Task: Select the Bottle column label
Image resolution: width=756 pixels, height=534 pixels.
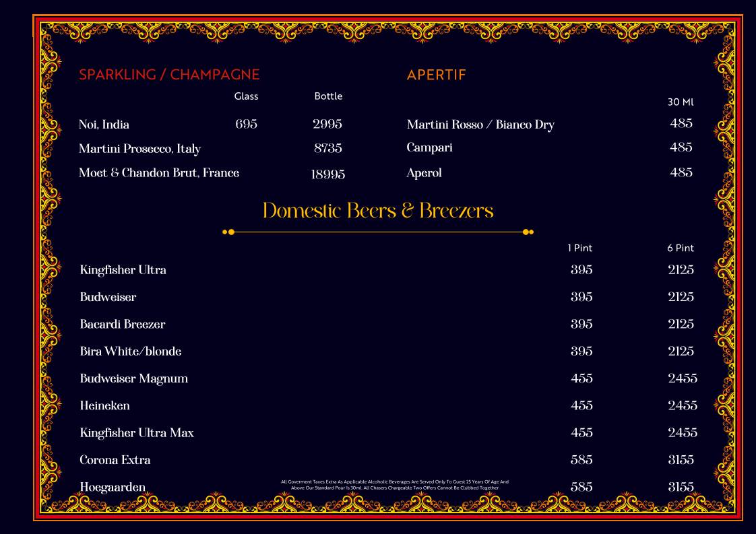Action: (328, 96)
